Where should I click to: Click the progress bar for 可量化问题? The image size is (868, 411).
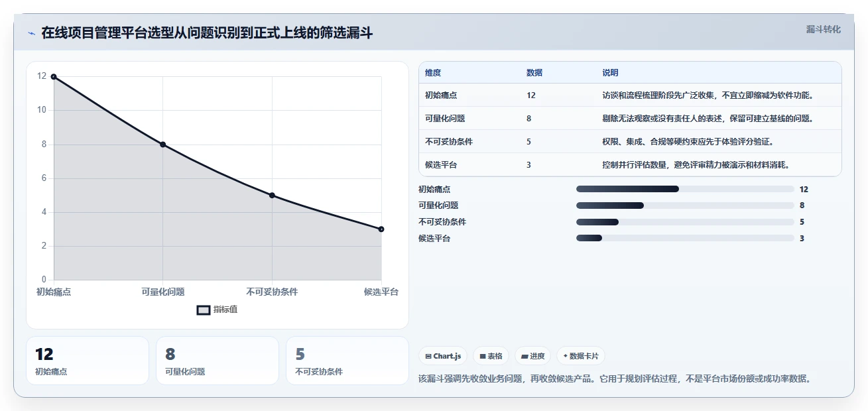coord(685,206)
